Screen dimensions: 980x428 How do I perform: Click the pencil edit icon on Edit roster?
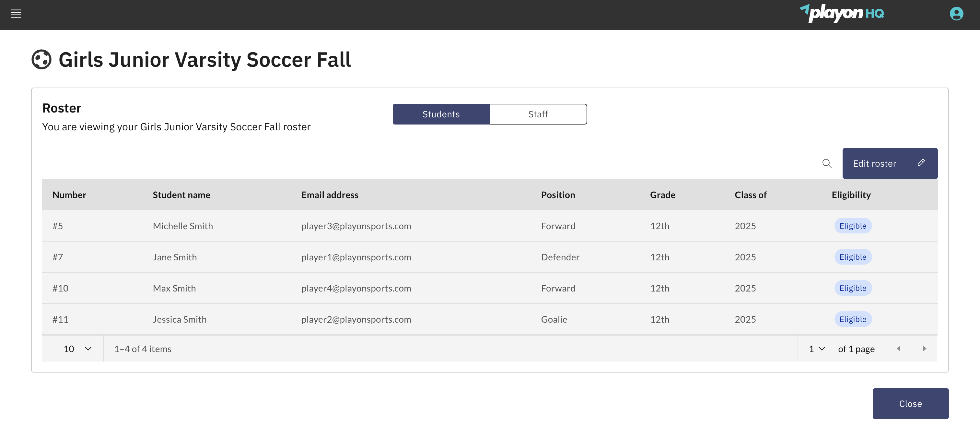tap(921, 163)
